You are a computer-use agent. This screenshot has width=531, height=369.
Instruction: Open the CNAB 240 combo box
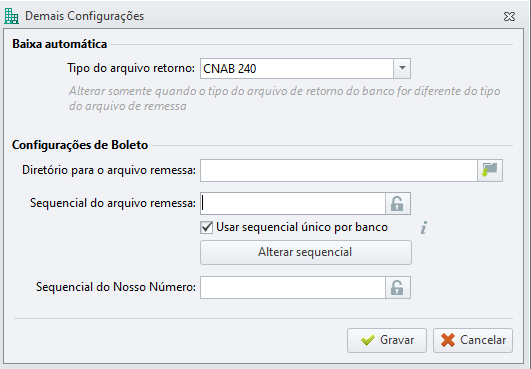[x=305, y=68]
